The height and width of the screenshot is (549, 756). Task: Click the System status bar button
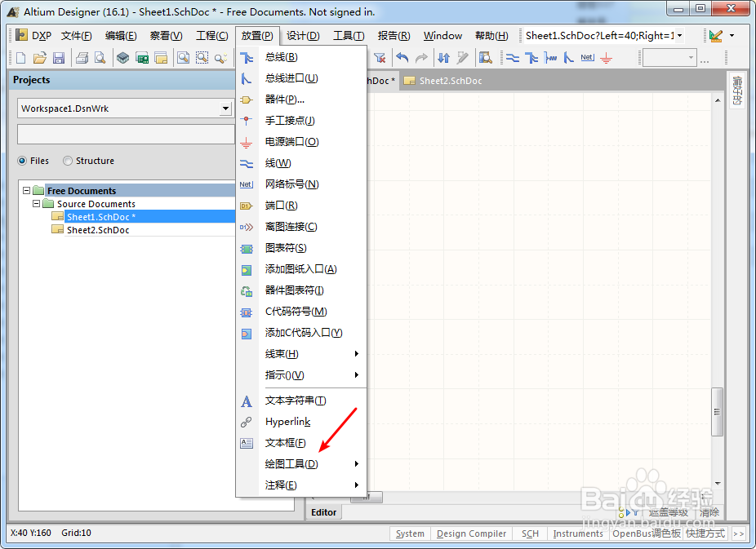(x=410, y=534)
